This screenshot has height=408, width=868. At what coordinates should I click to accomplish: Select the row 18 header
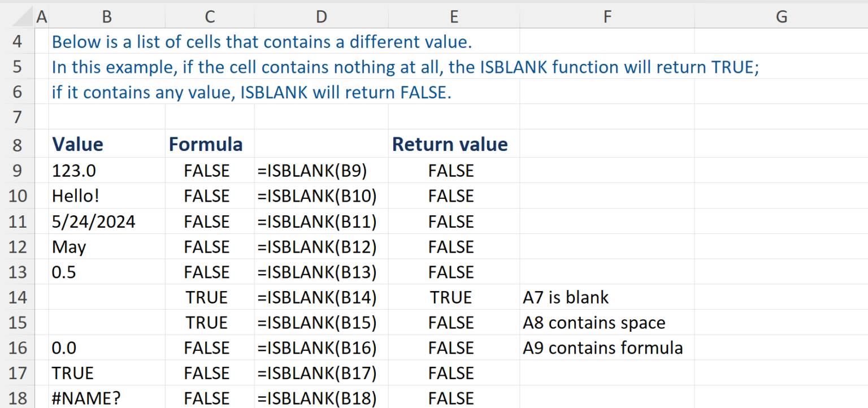[x=17, y=398]
